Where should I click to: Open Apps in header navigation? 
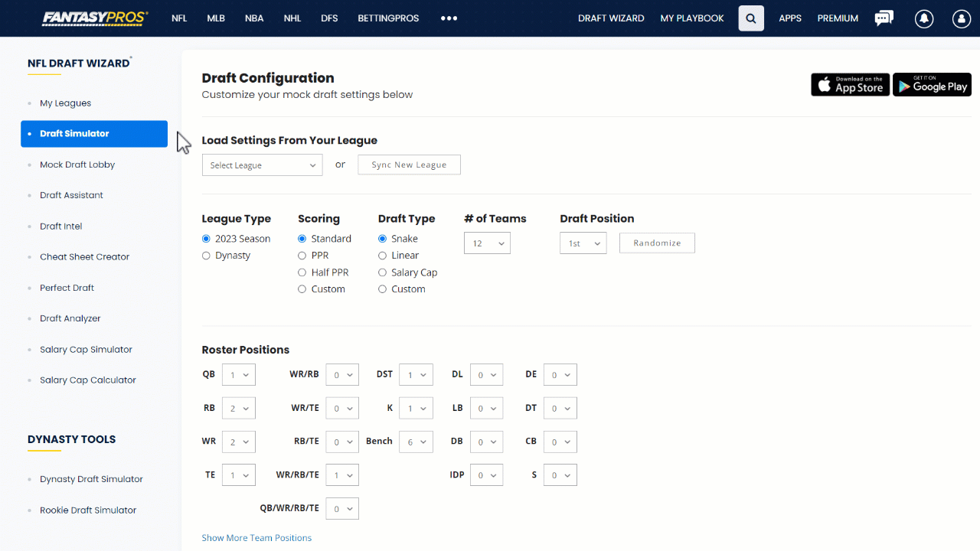tap(790, 18)
